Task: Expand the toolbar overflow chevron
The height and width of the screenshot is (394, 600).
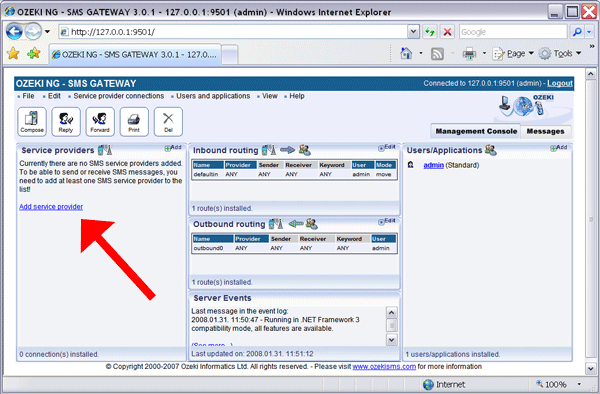Action: point(592,46)
